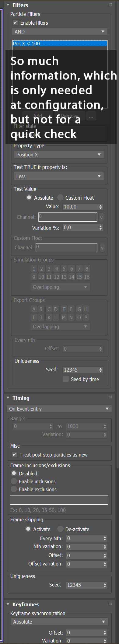Collapse the Timing rollout
Screen dimensions: 119x644
(8, 398)
